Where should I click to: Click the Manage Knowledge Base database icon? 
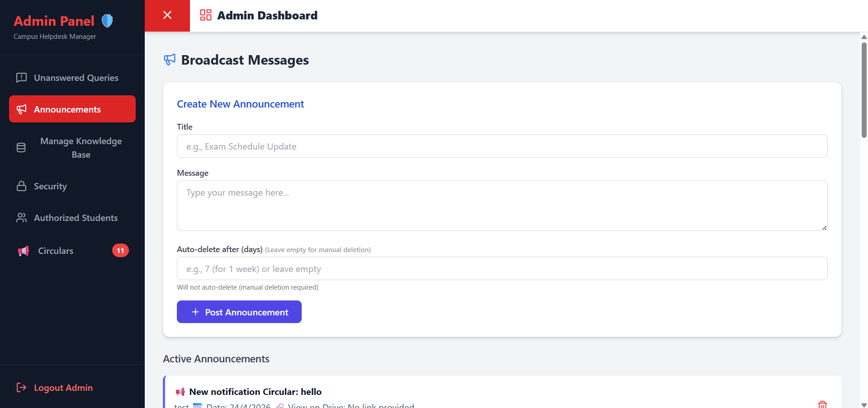[21, 148]
